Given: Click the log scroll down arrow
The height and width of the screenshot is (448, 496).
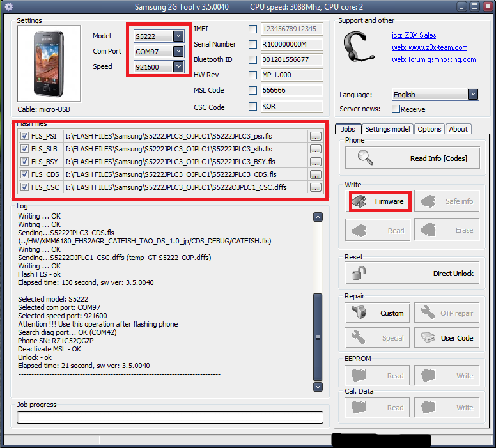Looking at the screenshot, I should tap(318, 387).
